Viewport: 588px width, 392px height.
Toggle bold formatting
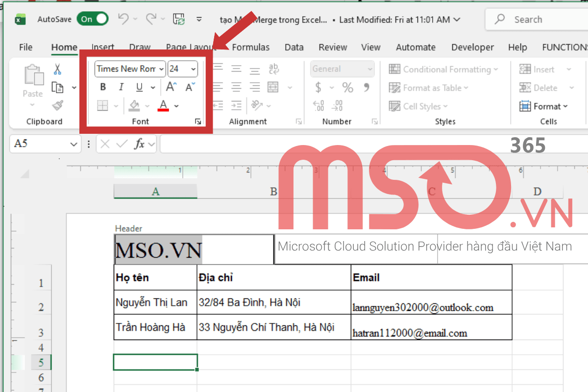102,87
